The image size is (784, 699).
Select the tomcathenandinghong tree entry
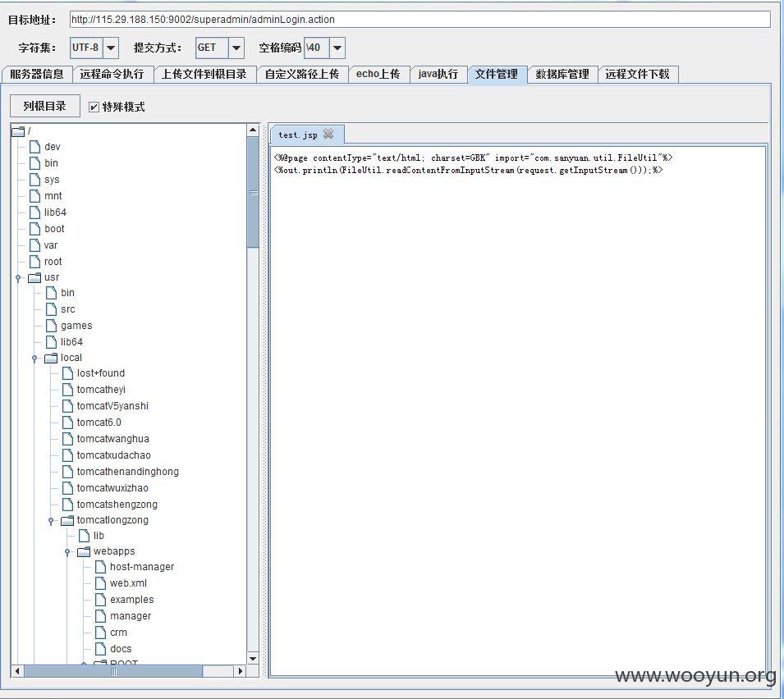tap(127, 472)
